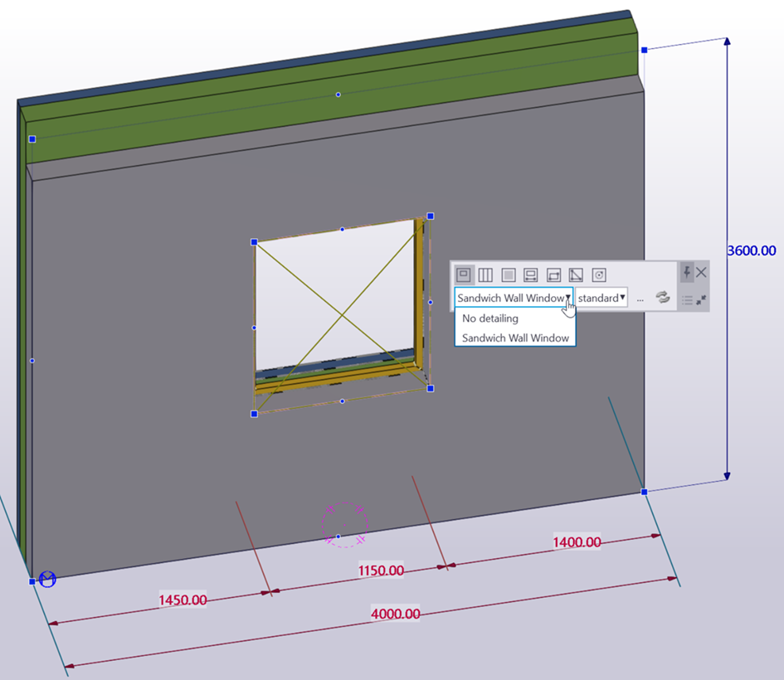Image resolution: width=784 pixels, height=680 pixels.
Task: Open the standard attributes dropdown
Action: click(601, 298)
